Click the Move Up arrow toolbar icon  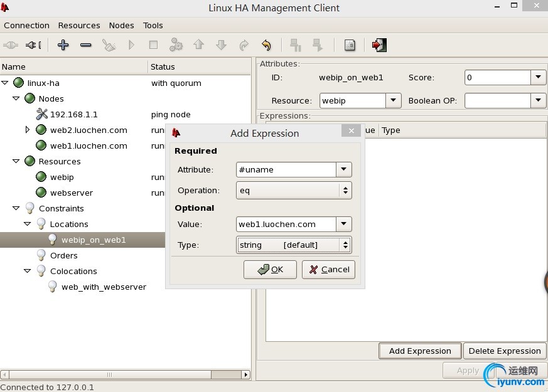pos(198,45)
